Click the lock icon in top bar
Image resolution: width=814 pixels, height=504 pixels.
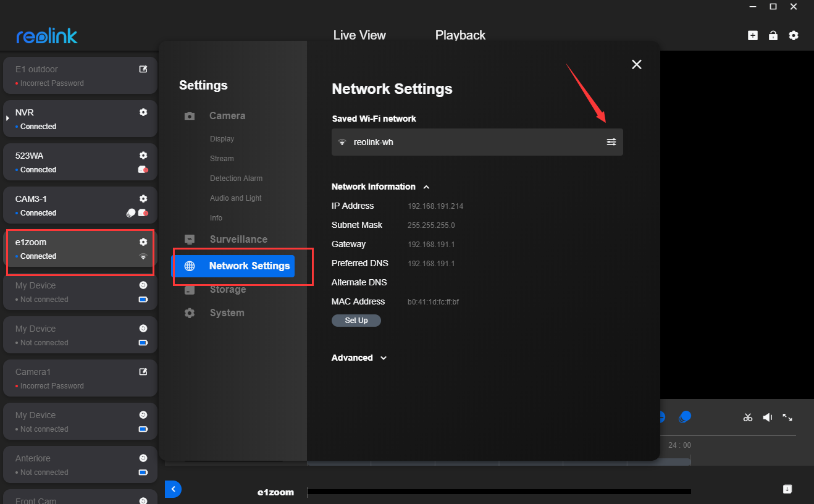click(x=773, y=36)
